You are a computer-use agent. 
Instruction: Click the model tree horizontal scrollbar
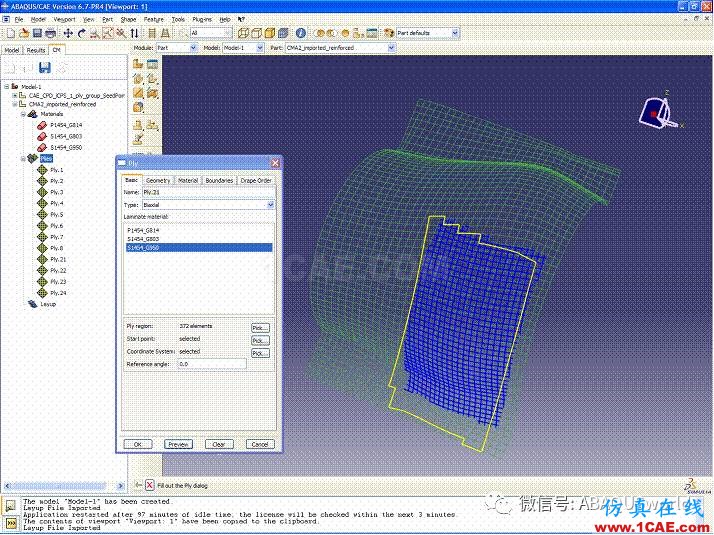pyautogui.click(x=64, y=486)
